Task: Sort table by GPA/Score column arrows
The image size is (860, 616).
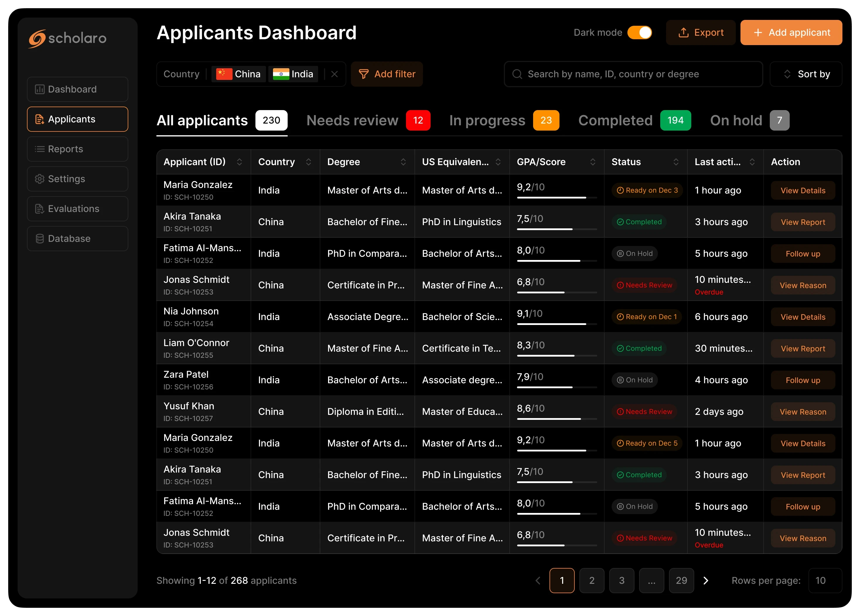Action: (592, 162)
